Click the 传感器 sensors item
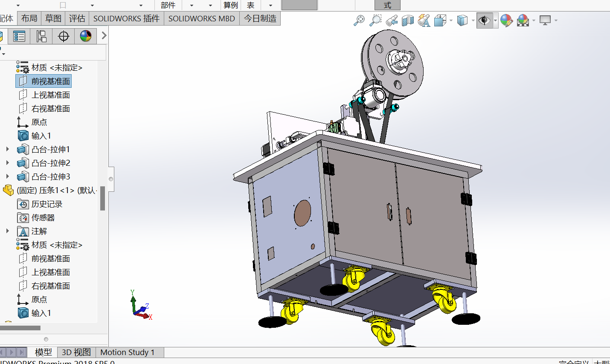The width and height of the screenshot is (610, 364). 43,217
